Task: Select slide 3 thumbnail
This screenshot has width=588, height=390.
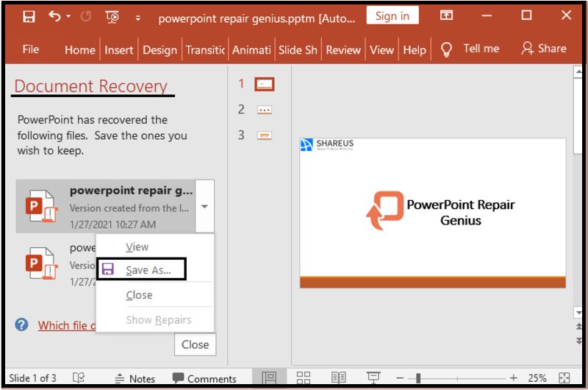Action: 265,135
